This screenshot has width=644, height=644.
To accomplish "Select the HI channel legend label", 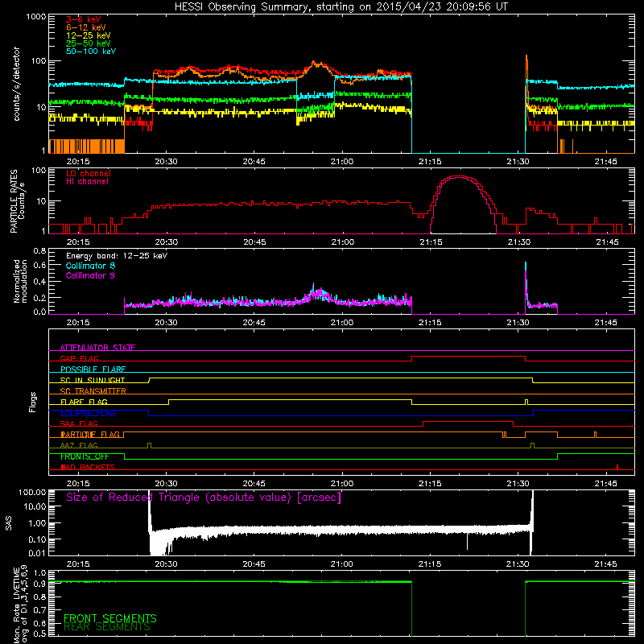I will click(x=88, y=182).
